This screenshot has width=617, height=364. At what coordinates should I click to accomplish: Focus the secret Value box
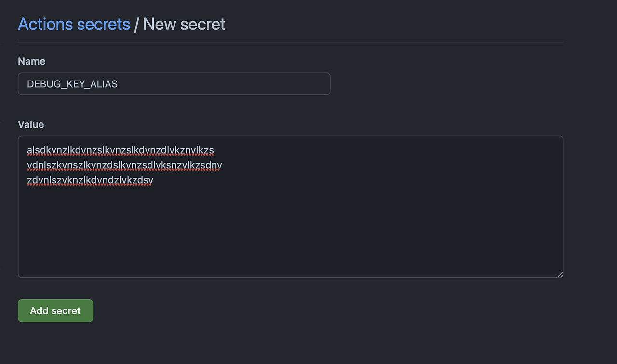click(x=289, y=207)
